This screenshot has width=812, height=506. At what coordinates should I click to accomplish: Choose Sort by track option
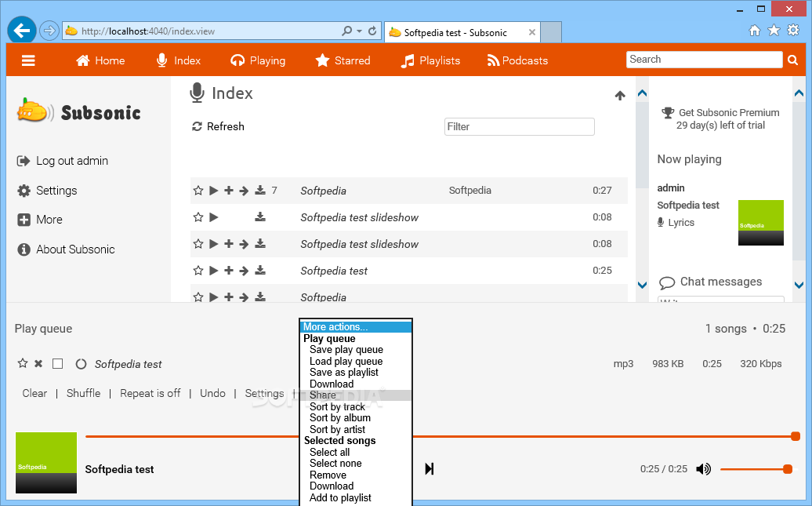click(337, 407)
